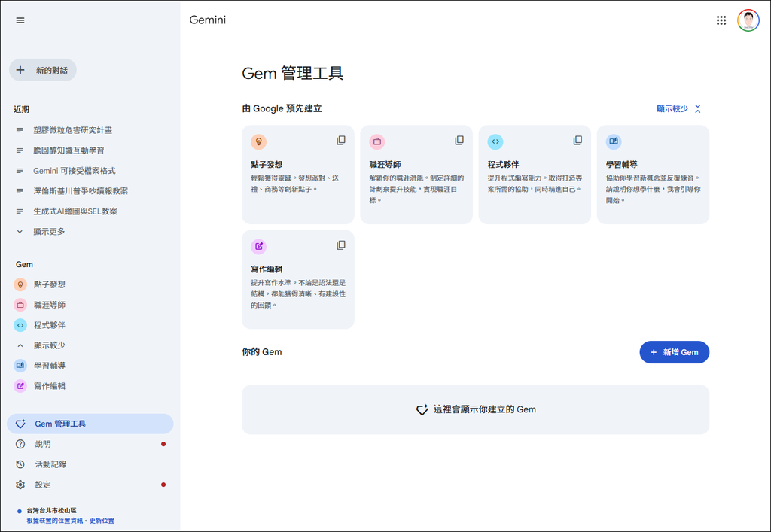Click the 活動記錄 history clock icon
Screen dimensions: 771x532
pyautogui.click(x=20, y=464)
